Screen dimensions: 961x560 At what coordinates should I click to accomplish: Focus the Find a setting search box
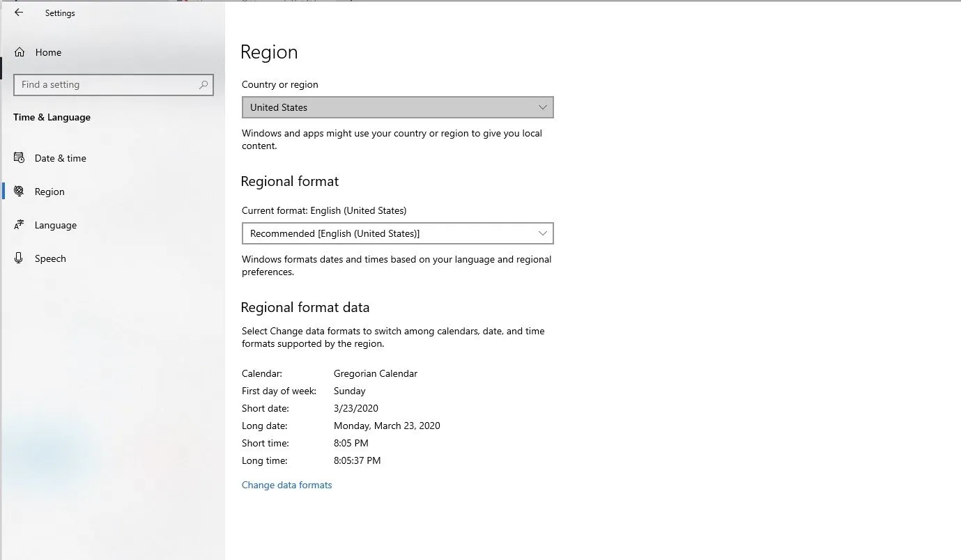point(105,85)
